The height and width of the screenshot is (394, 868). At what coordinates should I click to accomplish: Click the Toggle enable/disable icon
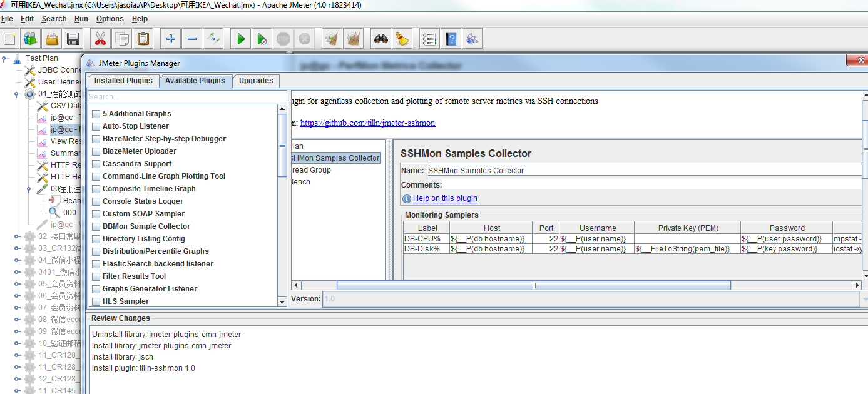[x=213, y=39]
